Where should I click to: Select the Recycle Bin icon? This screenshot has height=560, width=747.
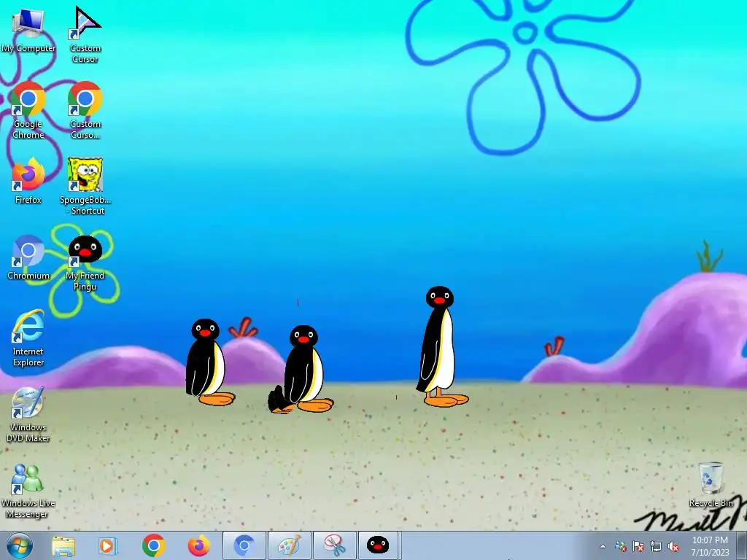pyautogui.click(x=711, y=484)
